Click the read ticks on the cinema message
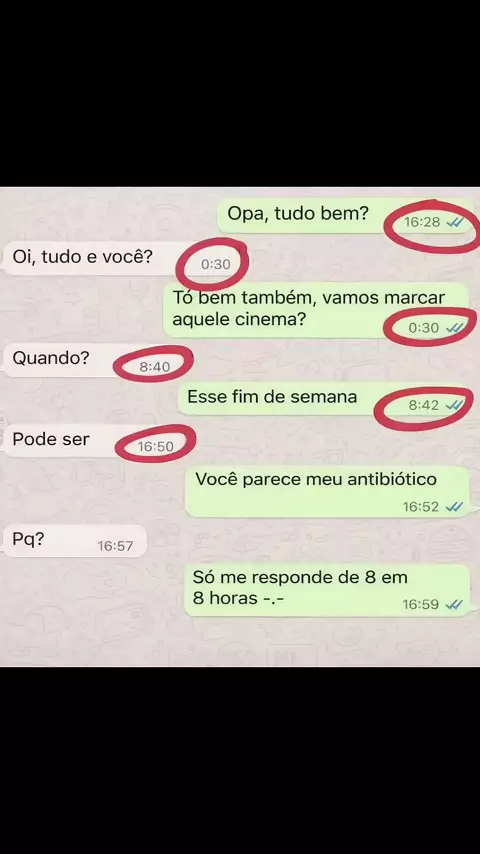Image resolution: width=480 pixels, height=854 pixels. tap(454, 327)
